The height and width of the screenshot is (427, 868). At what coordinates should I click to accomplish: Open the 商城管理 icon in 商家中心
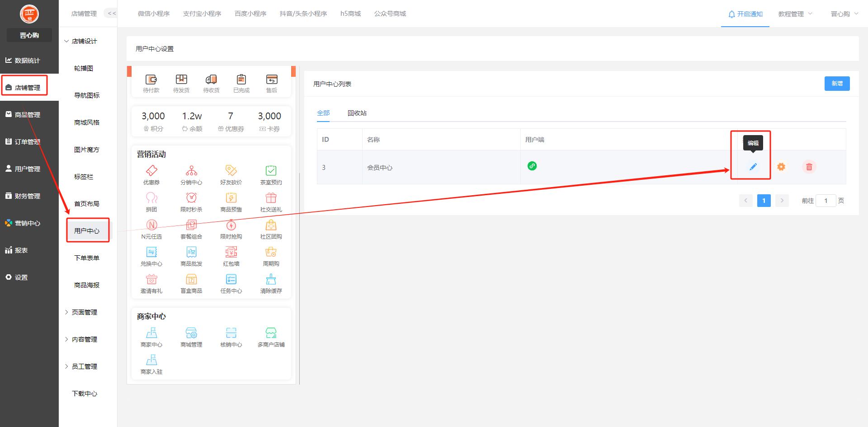coord(191,333)
